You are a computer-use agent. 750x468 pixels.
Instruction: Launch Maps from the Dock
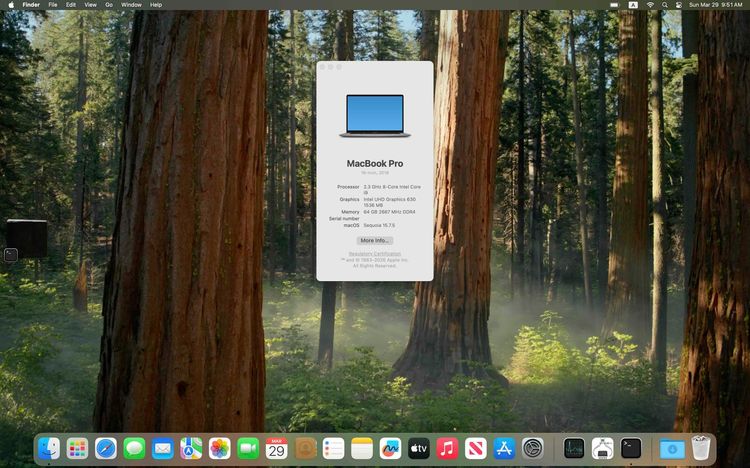191,449
